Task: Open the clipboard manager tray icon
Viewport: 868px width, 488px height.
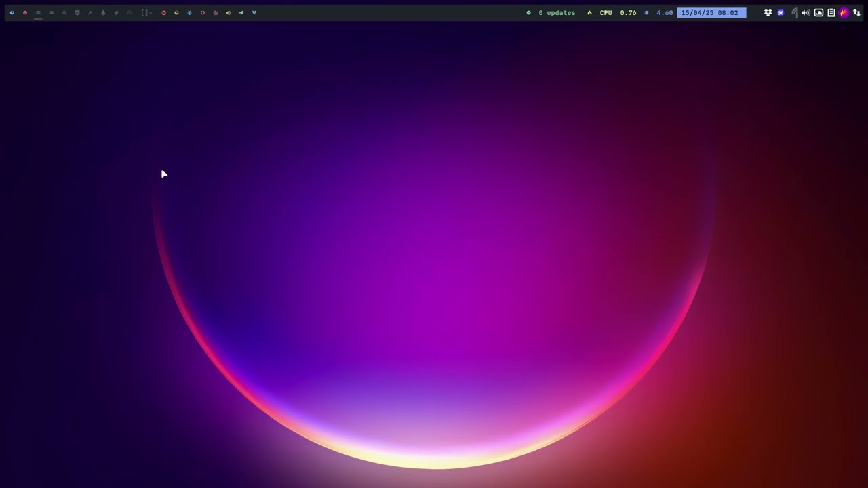Action: pos(831,13)
